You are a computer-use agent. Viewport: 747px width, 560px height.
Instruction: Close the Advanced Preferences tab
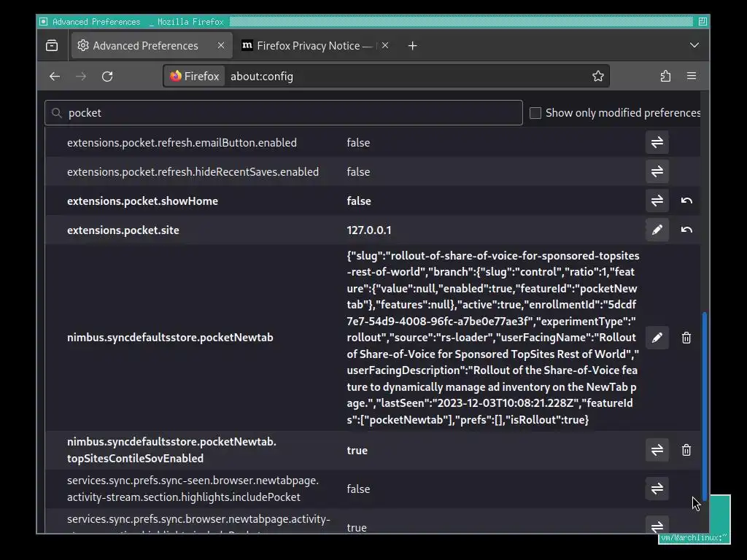pyautogui.click(x=220, y=45)
